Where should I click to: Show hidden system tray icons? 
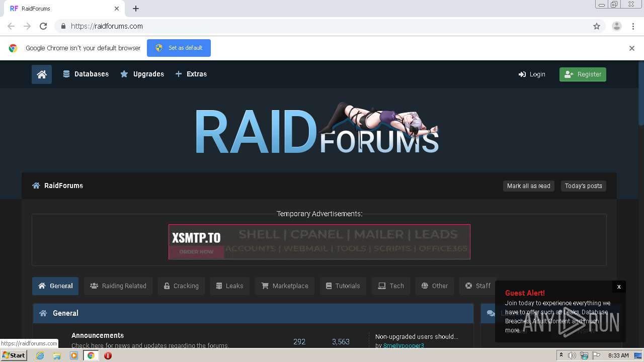pyautogui.click(x=561, y=355)
